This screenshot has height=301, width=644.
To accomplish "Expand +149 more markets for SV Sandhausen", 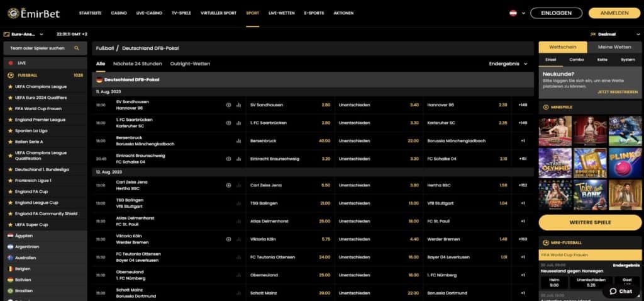I will [x=523, y=105].
